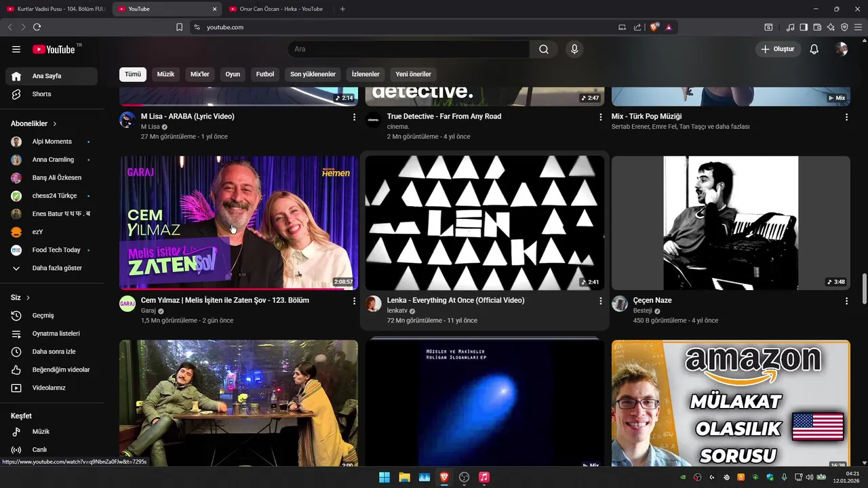Open the Amazon Mülakat Olasılık Sorusu thumbnail
Image resolution: width=868 pixels, height=488 pixels.
pyautogui.click(x=731, y=403)
